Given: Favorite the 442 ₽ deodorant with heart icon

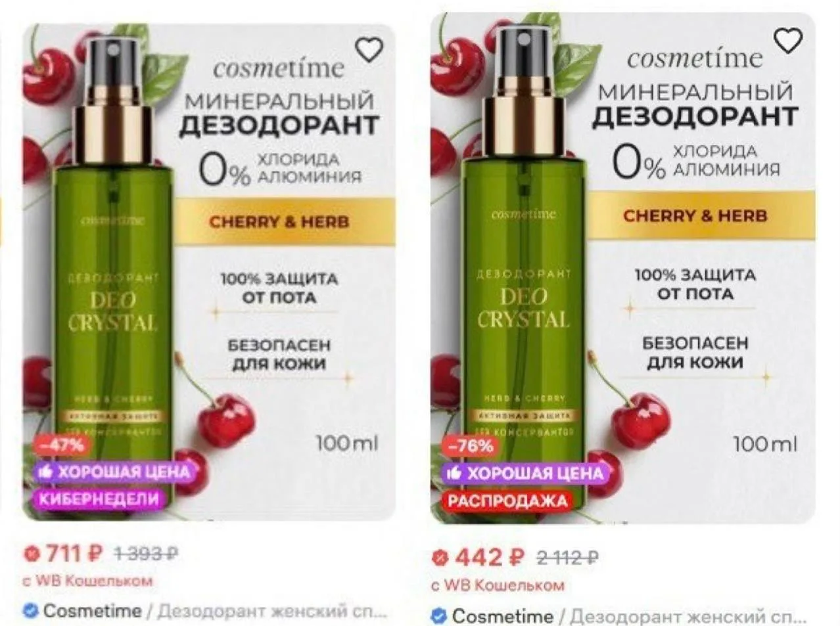Looking at the screenshot, I should (x=788, y=41).
